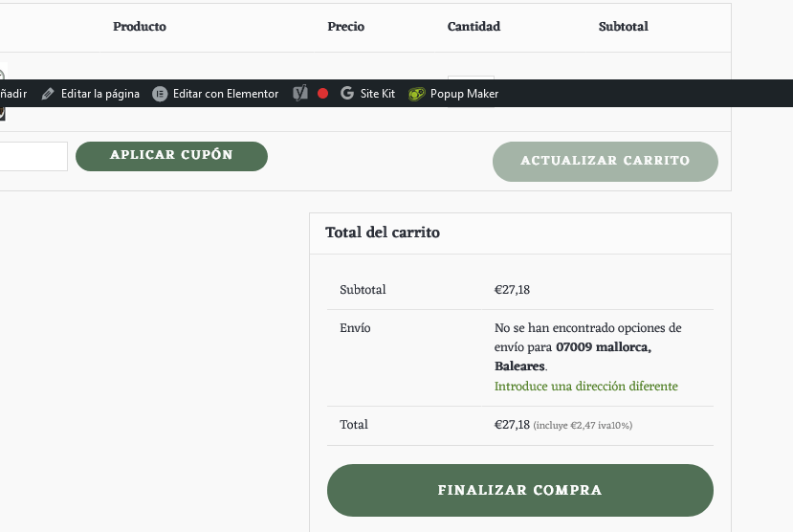Click the pencil icon for Editar la página

pos(48,94)
